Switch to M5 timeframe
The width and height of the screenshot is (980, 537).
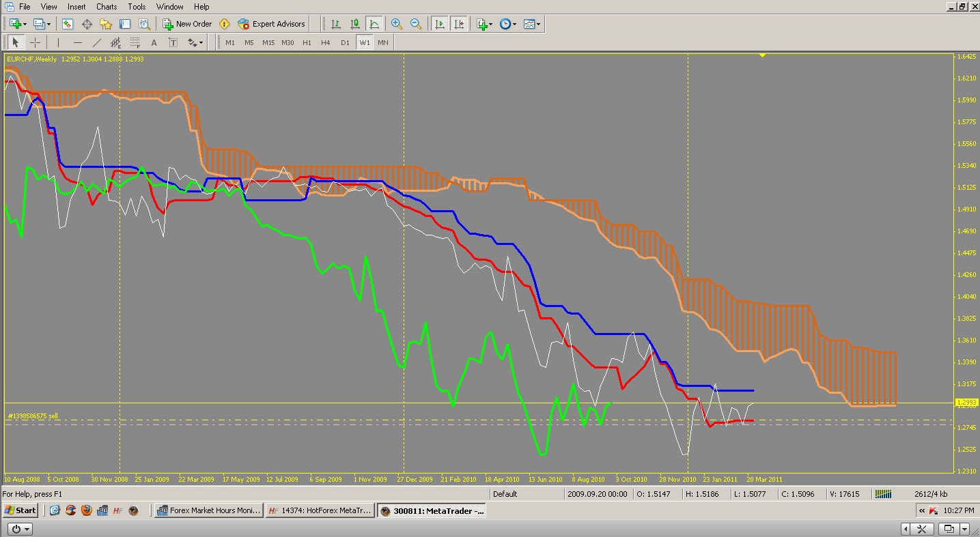(x=249, y=42)
